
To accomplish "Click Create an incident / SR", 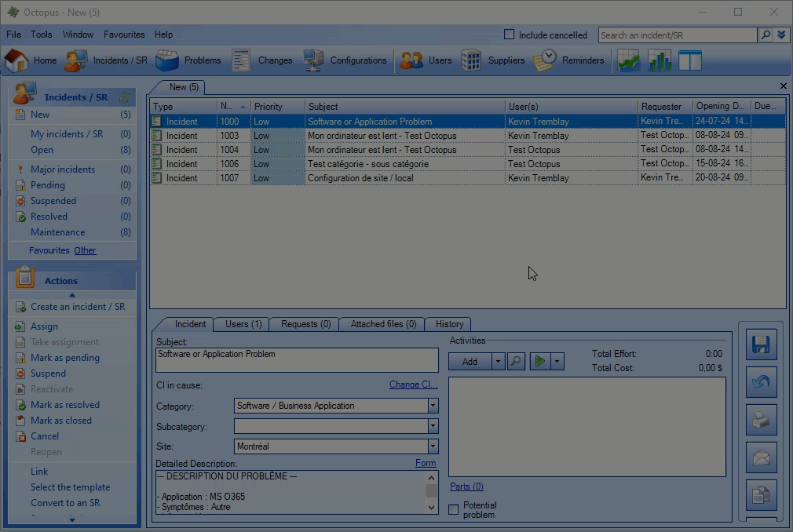I will [77, 307].
